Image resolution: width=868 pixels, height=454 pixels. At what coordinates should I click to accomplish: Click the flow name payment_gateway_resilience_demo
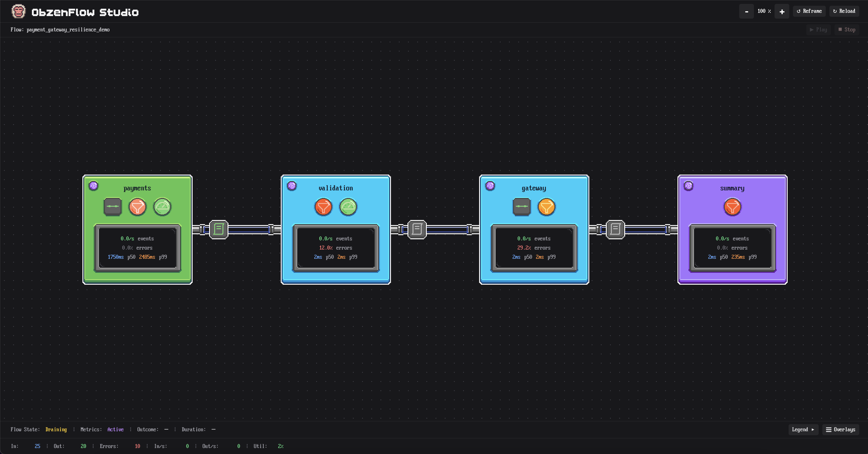(x=68, y=30)
